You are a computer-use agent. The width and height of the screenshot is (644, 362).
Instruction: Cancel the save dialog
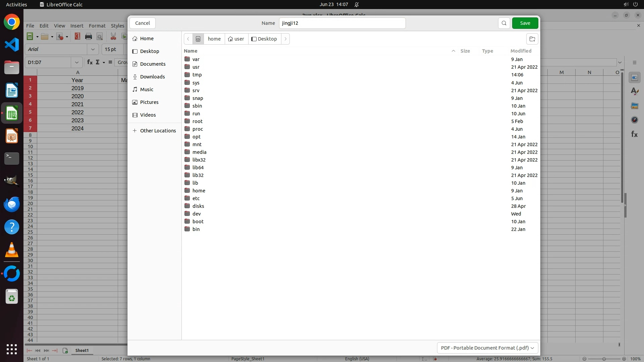pyautogui.click(x=142, y=23)
